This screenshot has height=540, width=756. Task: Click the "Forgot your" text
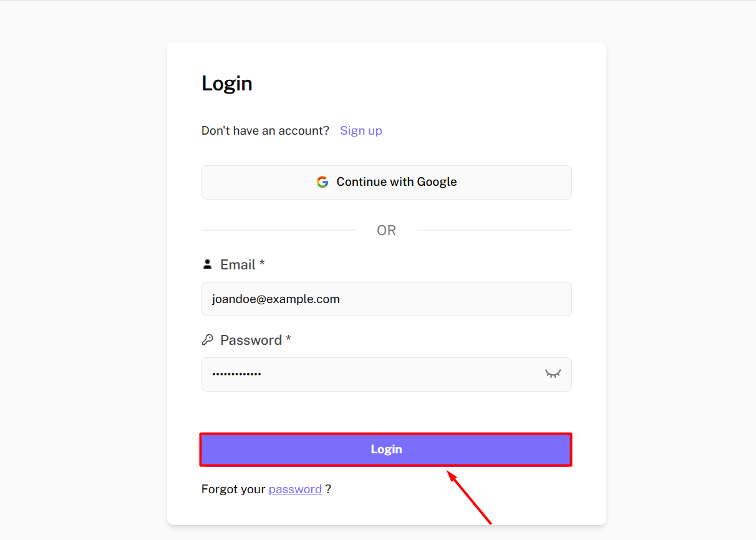coord(233,489)
